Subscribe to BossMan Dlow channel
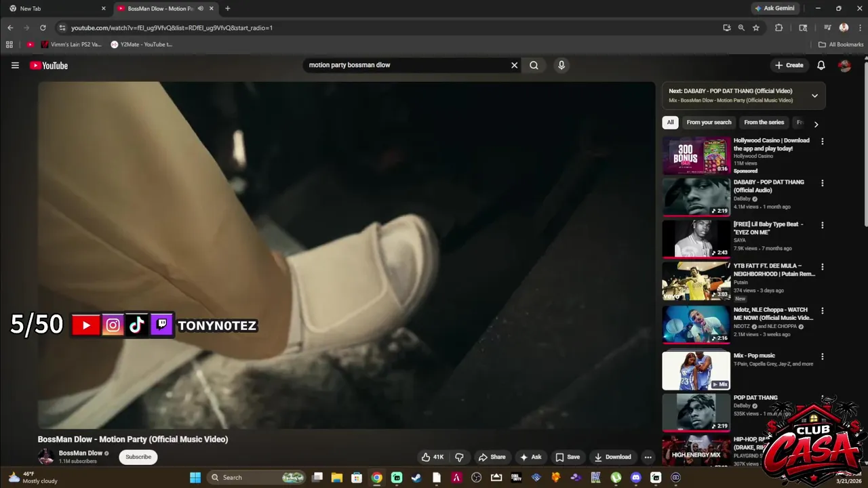Image resolution: width=868 pixels, height=488 pixels. pos(138,457)
